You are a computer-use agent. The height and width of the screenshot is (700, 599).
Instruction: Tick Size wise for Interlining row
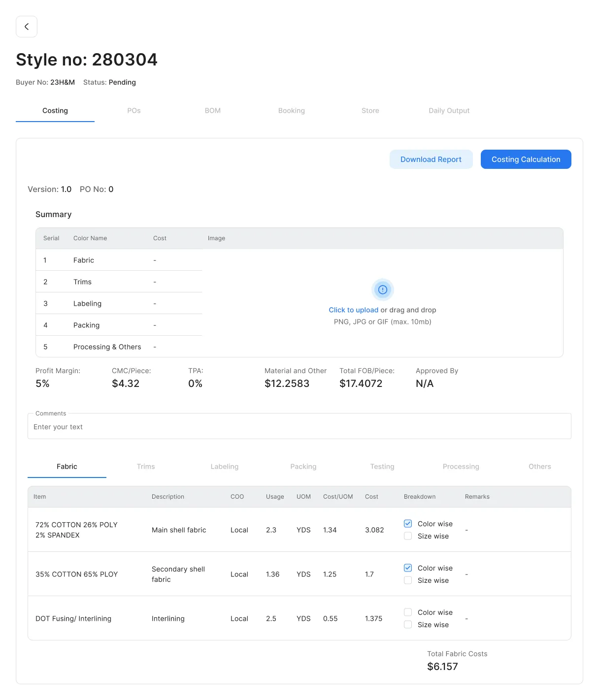pyautogui.click(x=408, y=625)
